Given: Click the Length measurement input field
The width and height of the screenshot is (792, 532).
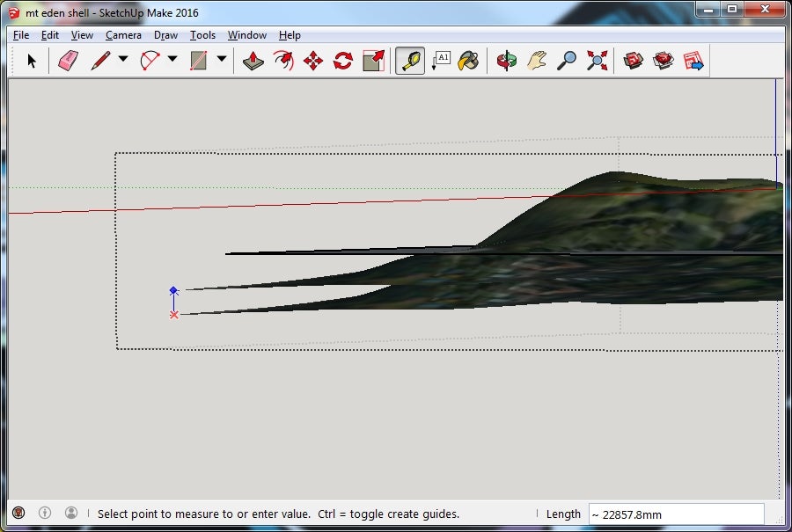Looking at the screenshot, I should point(675,514).
